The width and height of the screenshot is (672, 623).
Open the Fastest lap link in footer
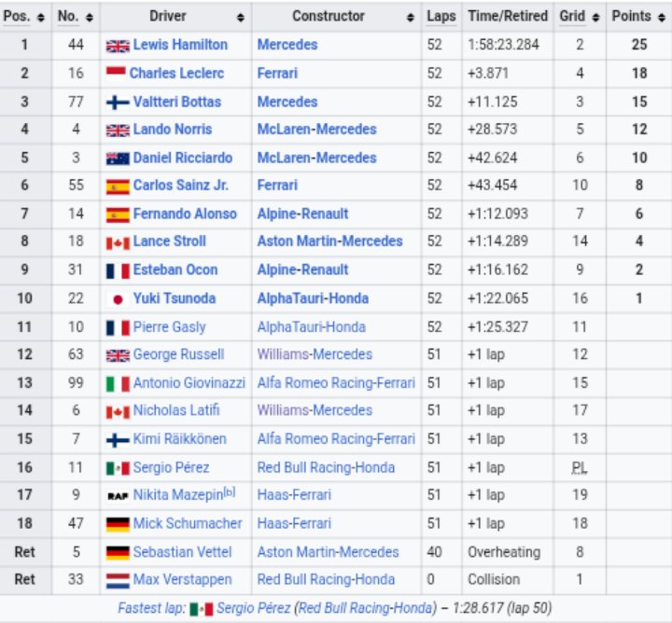point(152,608)
